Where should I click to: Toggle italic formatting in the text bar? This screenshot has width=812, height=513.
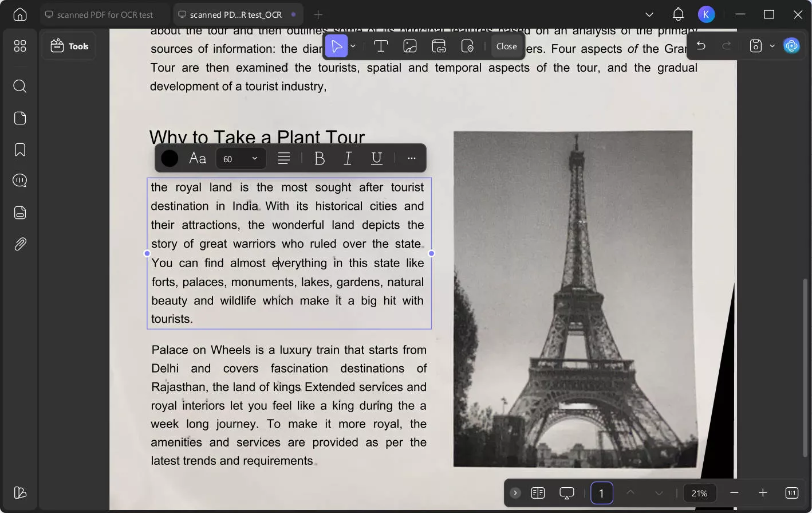coord(348,158)
